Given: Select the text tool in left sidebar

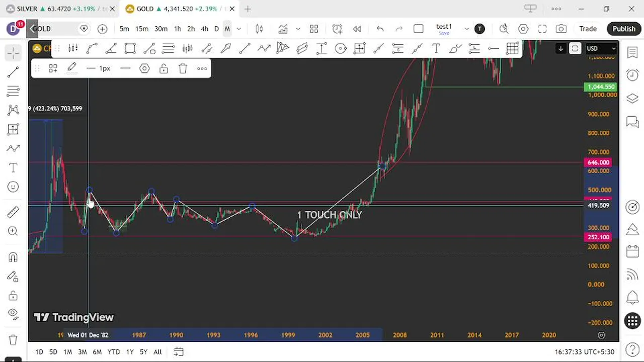Looking at the screenshot, I should (13, 168).
